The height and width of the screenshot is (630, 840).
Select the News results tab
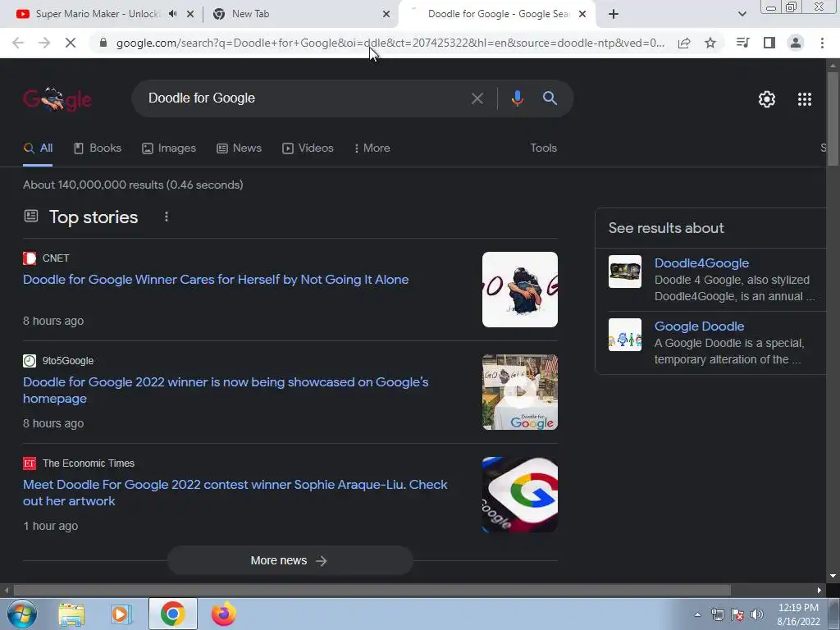pos(239,148)
